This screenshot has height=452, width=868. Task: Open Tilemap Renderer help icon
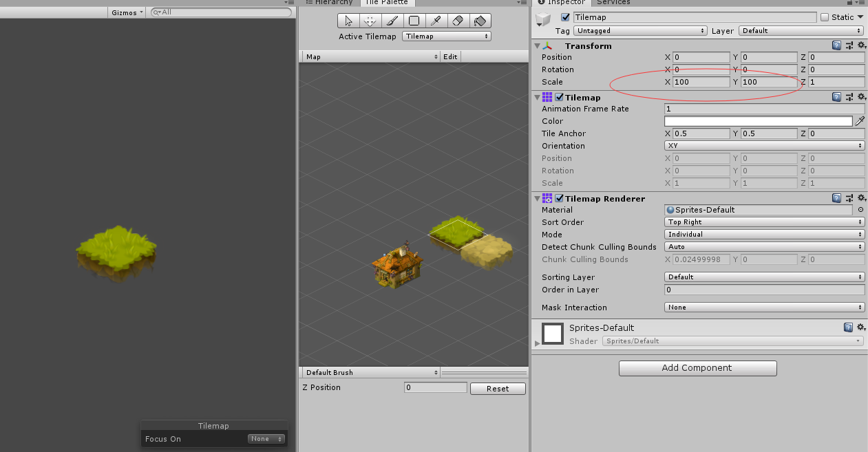pyautogui.click(x=836, y=198)
